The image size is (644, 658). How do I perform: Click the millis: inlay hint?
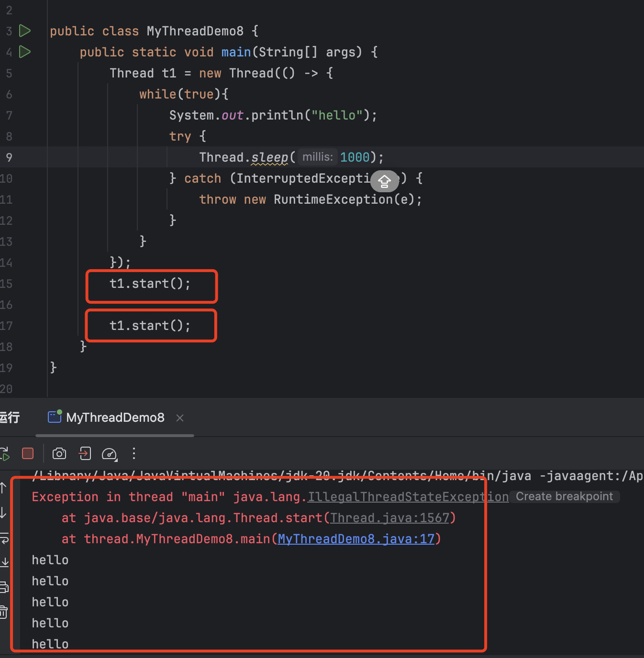[x=318, y=157]
